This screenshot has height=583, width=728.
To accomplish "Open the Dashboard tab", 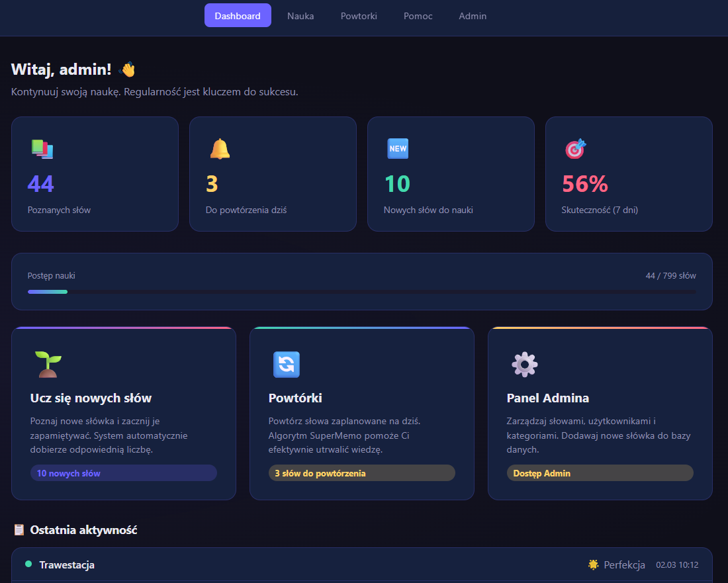I will click(238, 15).
